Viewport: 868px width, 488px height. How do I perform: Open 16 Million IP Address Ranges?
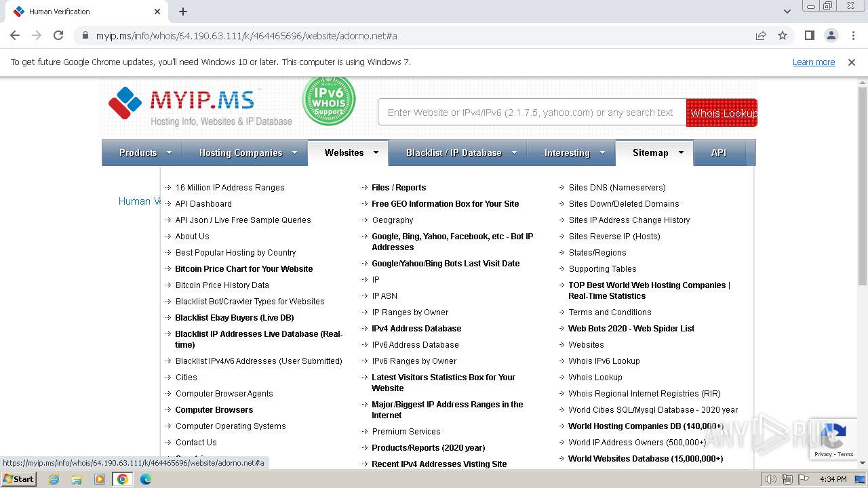[230, 188]
